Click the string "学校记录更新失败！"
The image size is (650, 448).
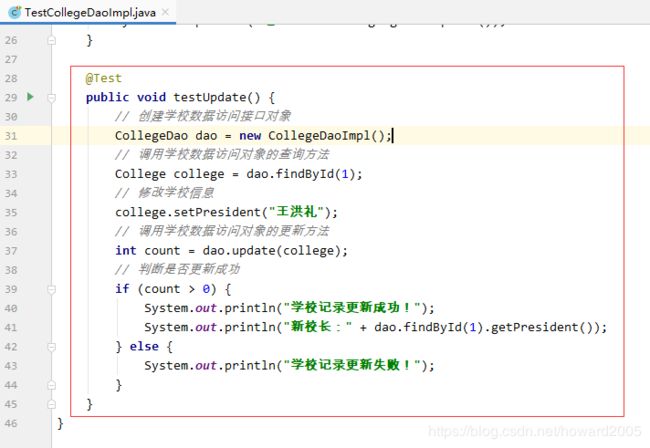click(352, 365)
